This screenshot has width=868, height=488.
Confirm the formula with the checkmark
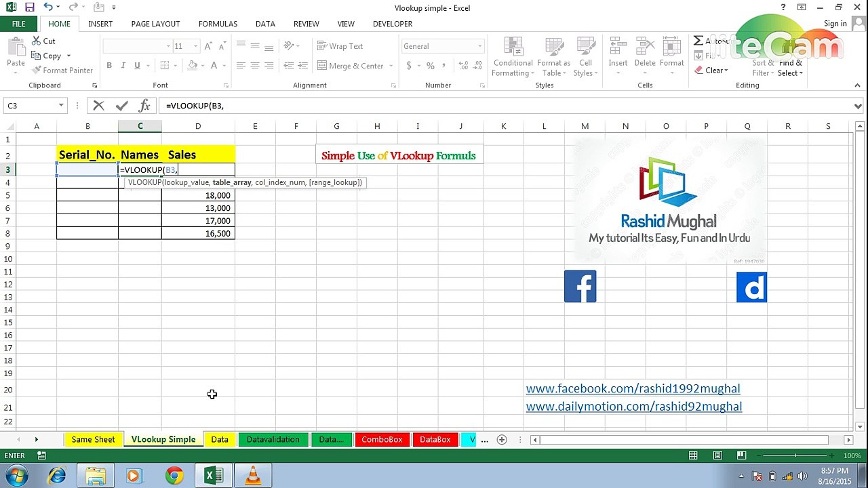click(122, 106)
